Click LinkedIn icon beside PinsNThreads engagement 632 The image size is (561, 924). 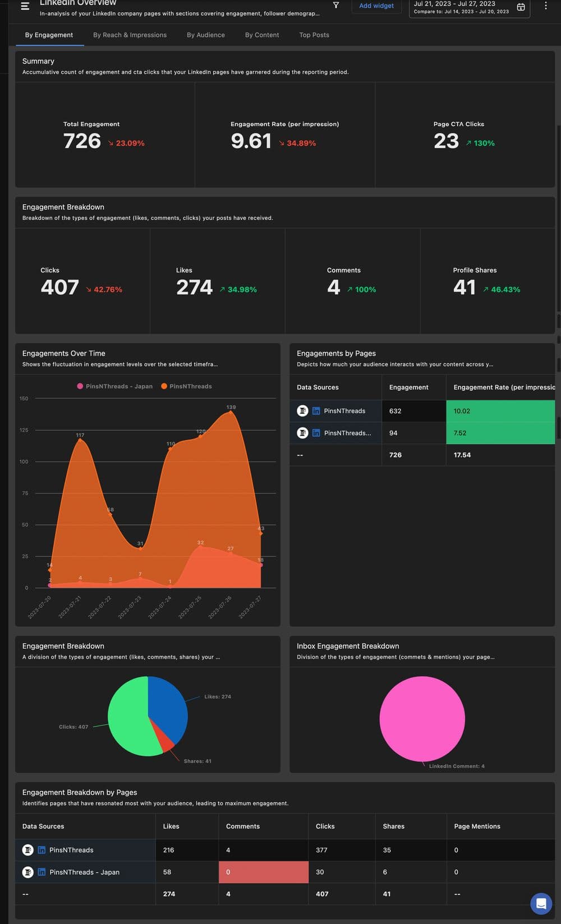316,411
